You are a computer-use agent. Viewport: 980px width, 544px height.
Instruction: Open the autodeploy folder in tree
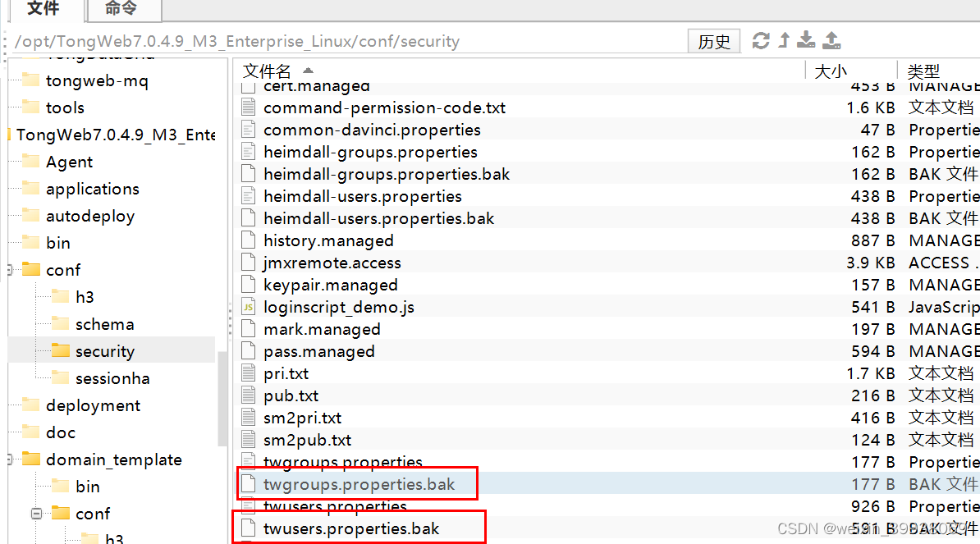tap(90, 216)
